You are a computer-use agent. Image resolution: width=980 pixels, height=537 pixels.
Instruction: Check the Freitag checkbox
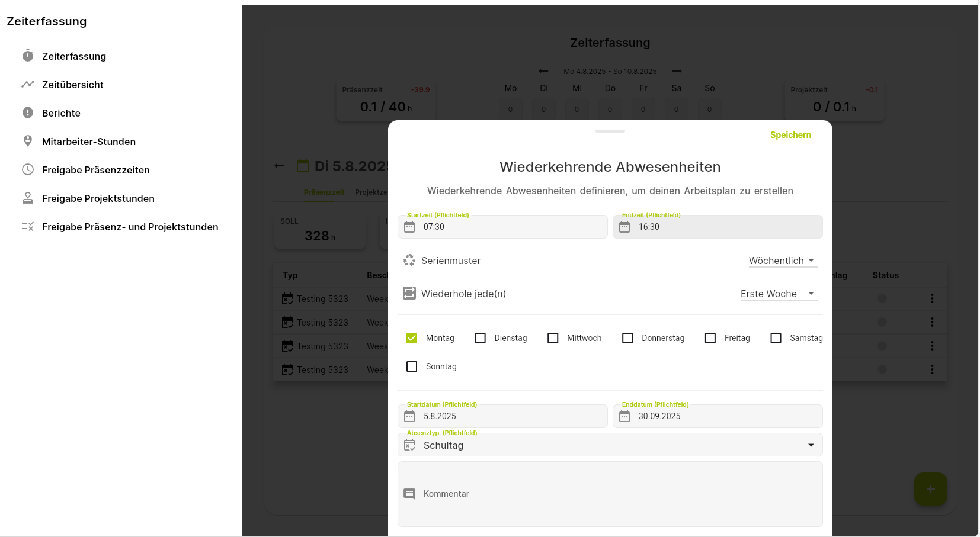[x=710, y=338]
